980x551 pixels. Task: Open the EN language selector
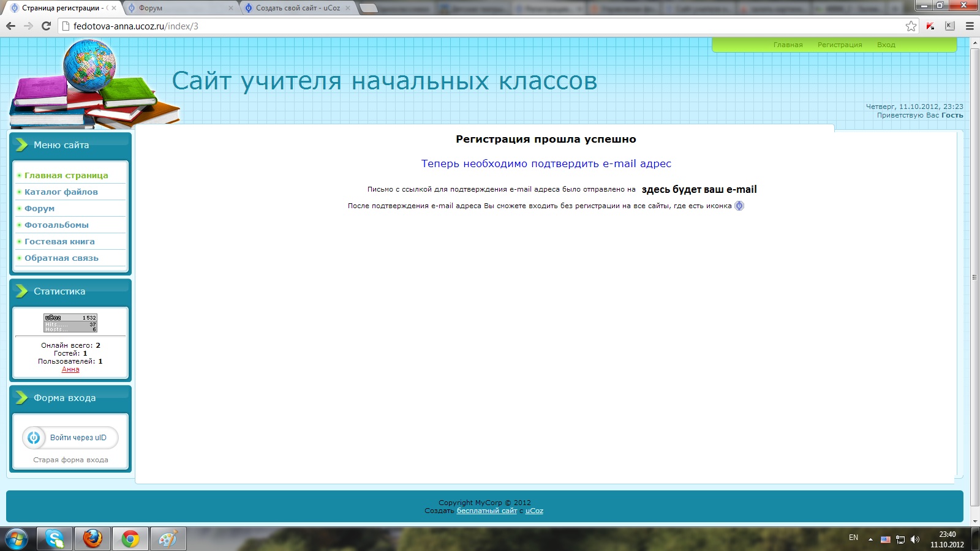pos(853,538)
